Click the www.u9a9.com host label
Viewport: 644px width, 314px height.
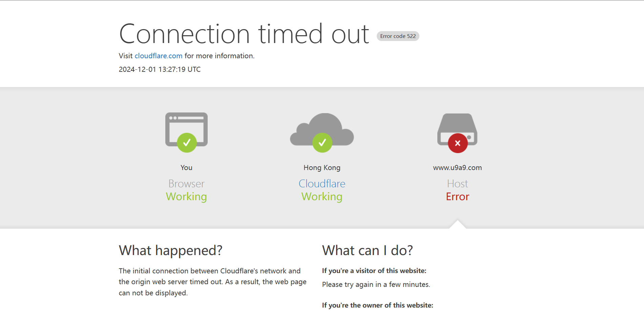point(457,168)
